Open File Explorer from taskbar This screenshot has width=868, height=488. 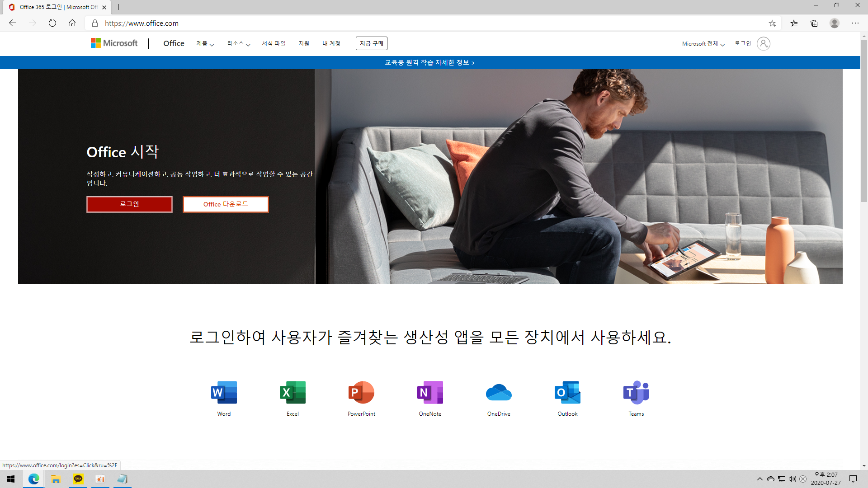[x=56, y=479]
